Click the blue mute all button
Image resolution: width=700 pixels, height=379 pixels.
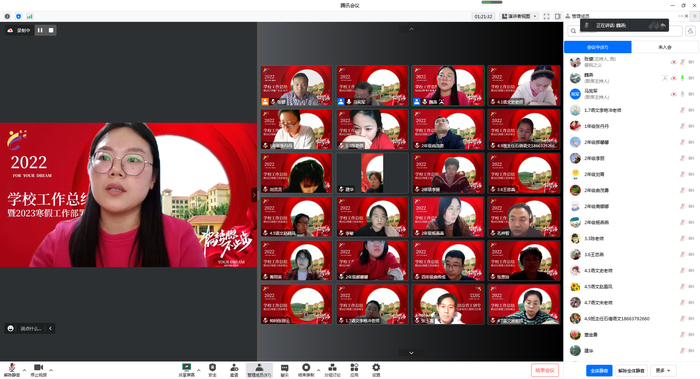tap(599, 371)
